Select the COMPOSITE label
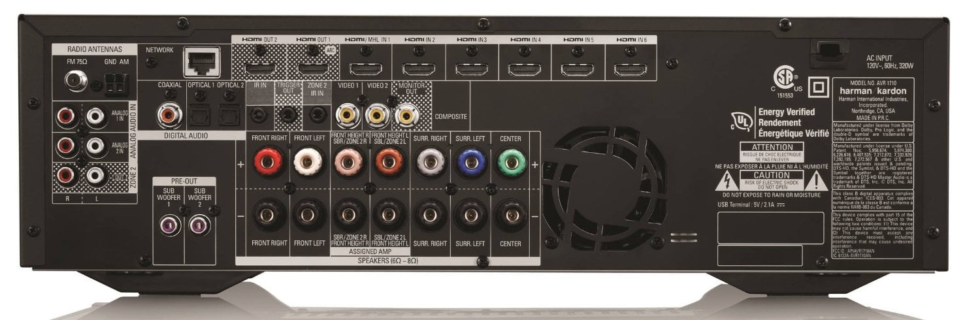Screen dimensions: 980x320 tap(451, 117)
